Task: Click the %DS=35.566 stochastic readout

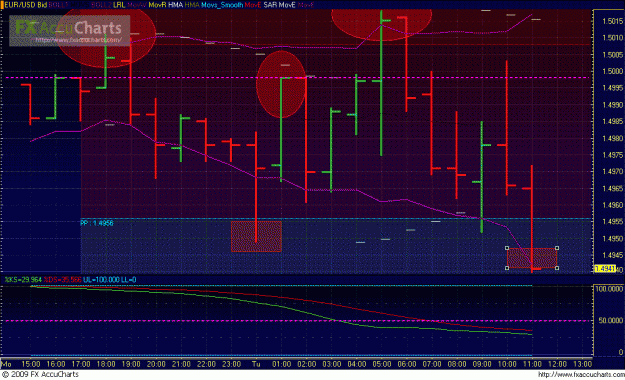Action: [62, 280]
